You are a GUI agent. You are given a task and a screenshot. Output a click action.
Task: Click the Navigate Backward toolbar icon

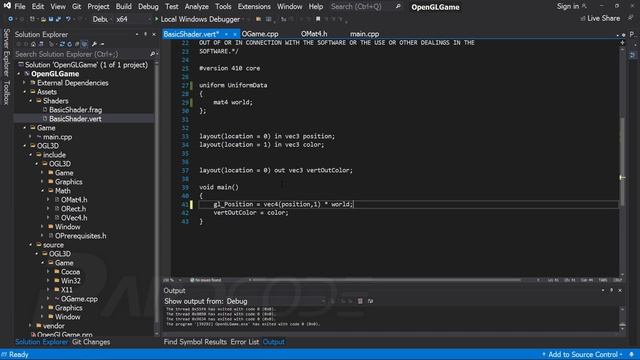coord(10,19)
